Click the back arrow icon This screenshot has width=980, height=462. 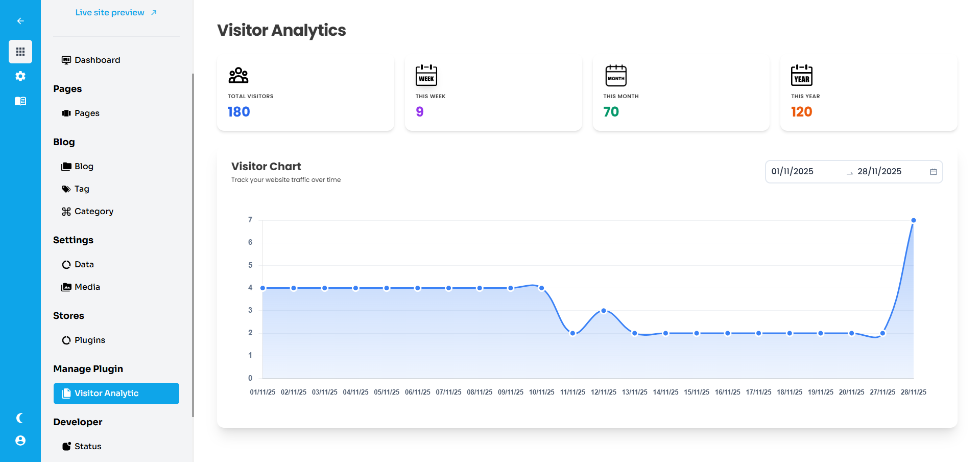(20, 21)
